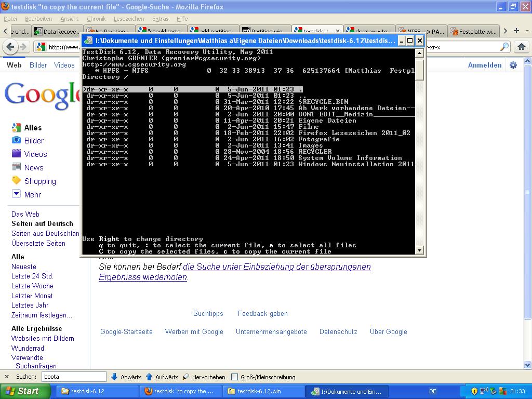
Task: Click the security shield tray icon
Action: pos(474,391)
